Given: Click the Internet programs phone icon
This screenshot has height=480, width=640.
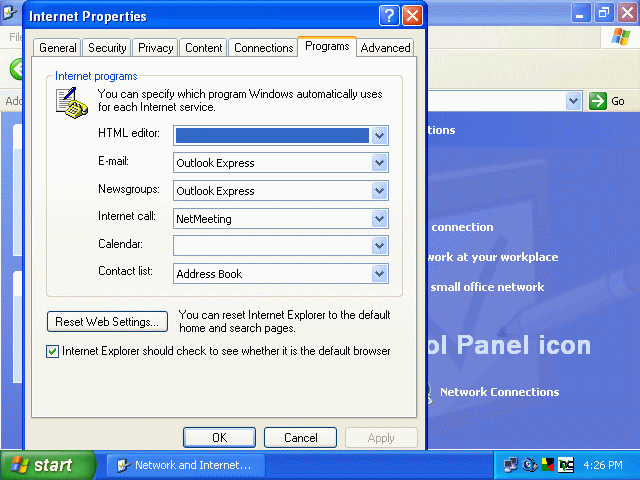Looking at the screenshot, I should (72, 103).
